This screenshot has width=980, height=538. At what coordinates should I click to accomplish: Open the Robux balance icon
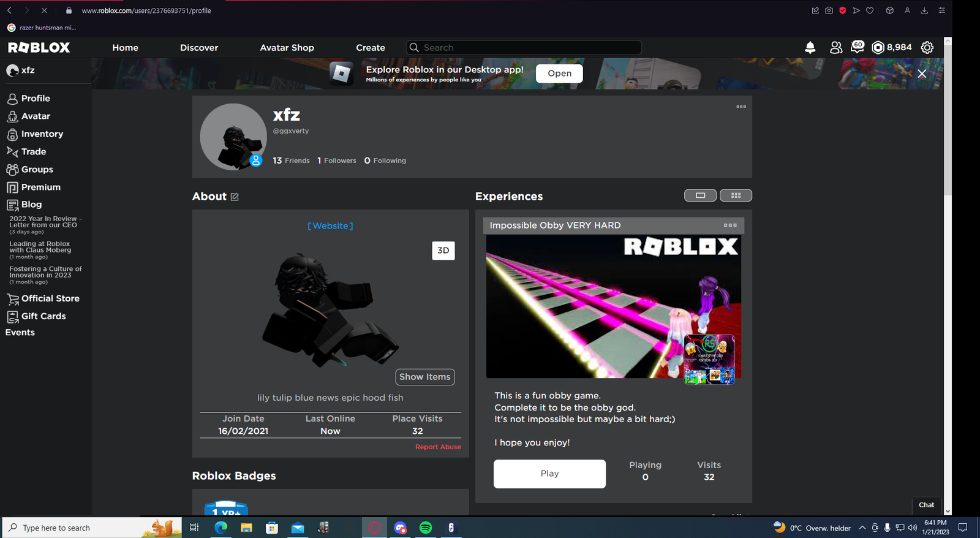[x=878, y=47]
